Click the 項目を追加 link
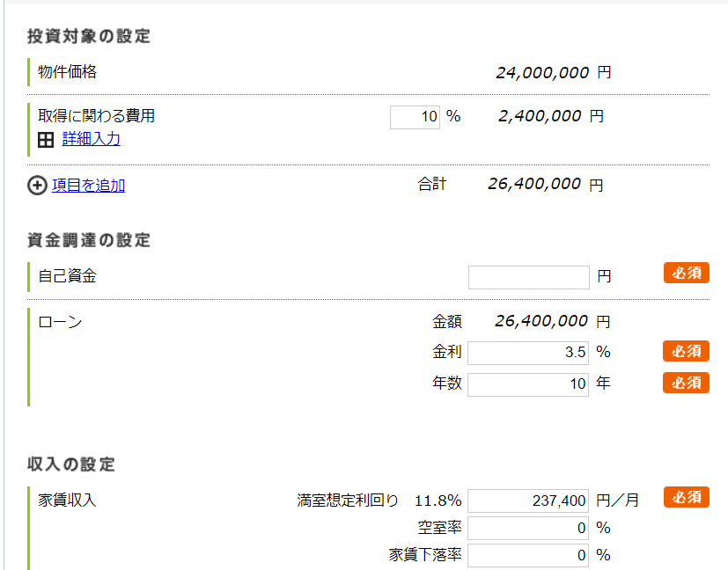 coord(88,186)
